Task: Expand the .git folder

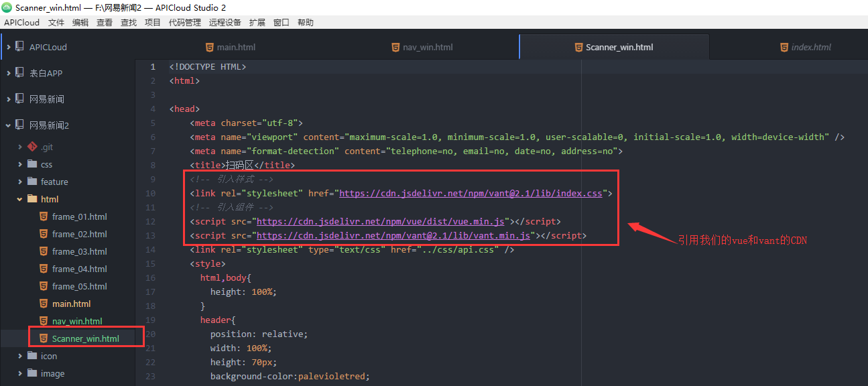Action: pos(20,146)
